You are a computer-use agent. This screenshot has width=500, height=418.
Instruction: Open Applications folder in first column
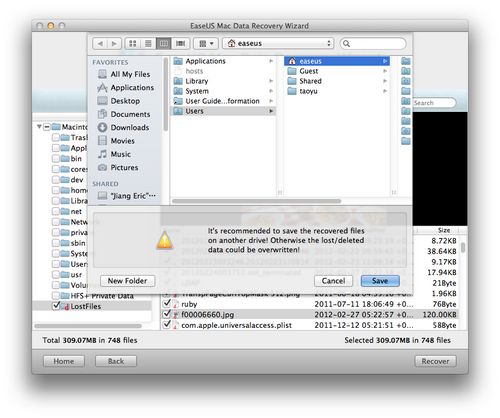click(x=223, y=61)
